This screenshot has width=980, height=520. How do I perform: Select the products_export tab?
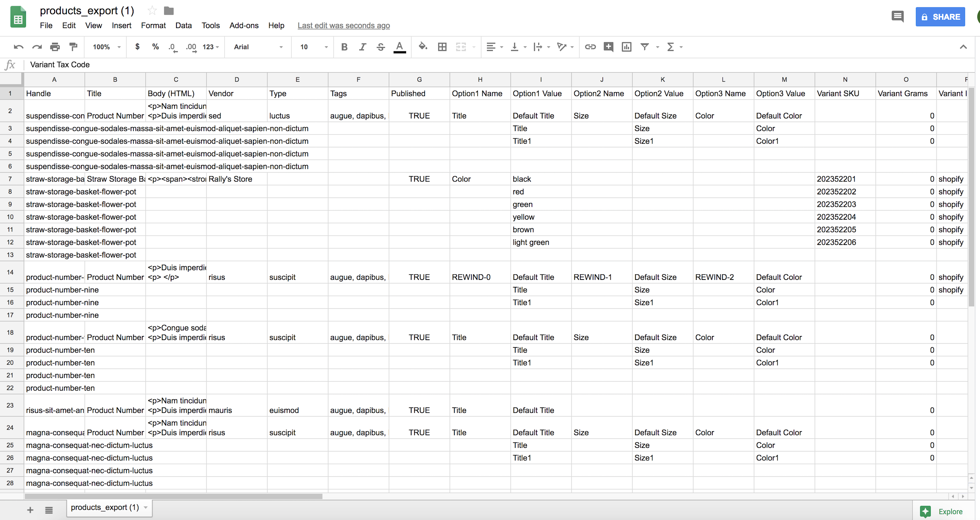pyautogui.click(x=105, y=507)
